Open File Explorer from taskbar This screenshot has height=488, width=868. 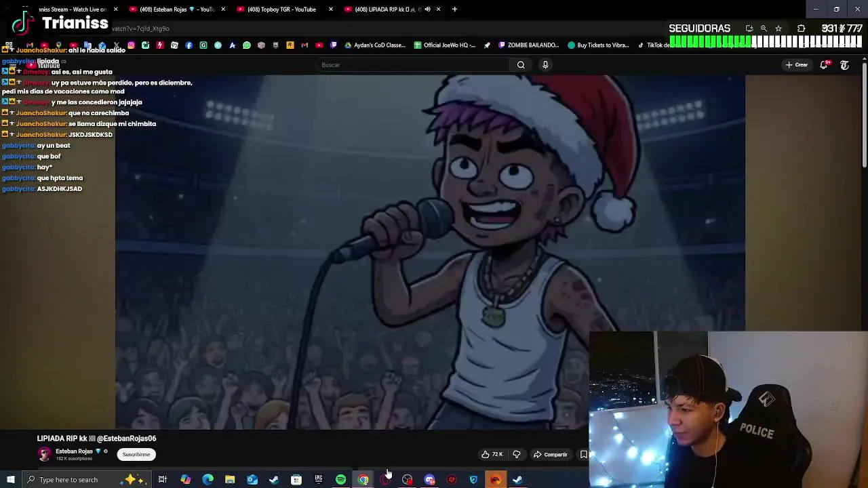click(230, 480)
